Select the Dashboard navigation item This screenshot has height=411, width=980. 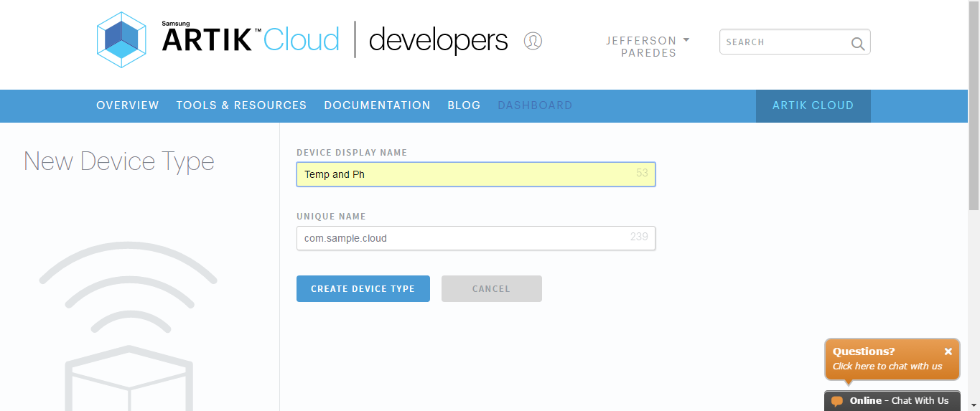click(x=535, y=105)
